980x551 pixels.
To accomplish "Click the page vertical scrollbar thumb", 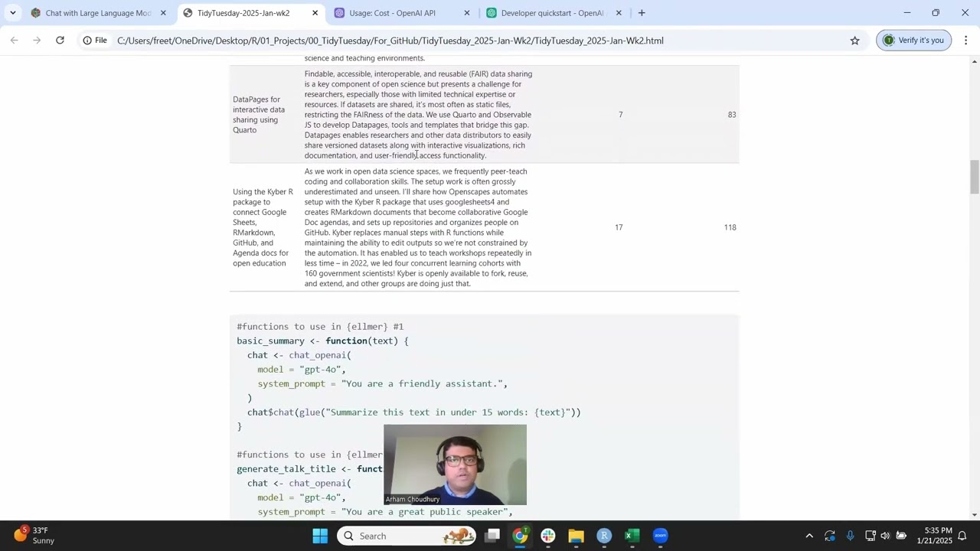I will click(x=974, y=177).
